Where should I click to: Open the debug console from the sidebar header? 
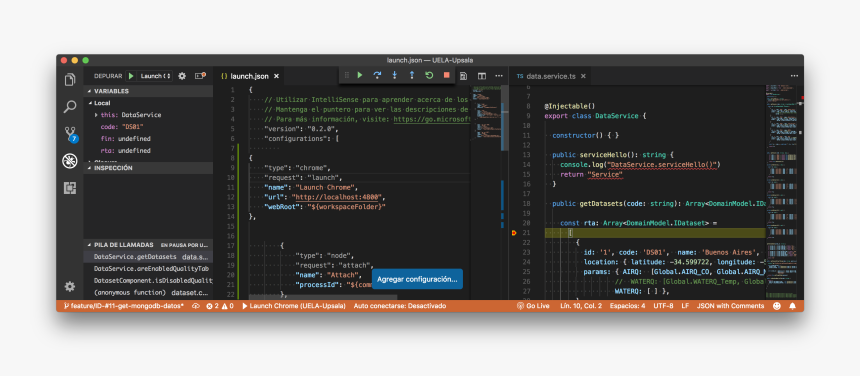coord(200,76)
